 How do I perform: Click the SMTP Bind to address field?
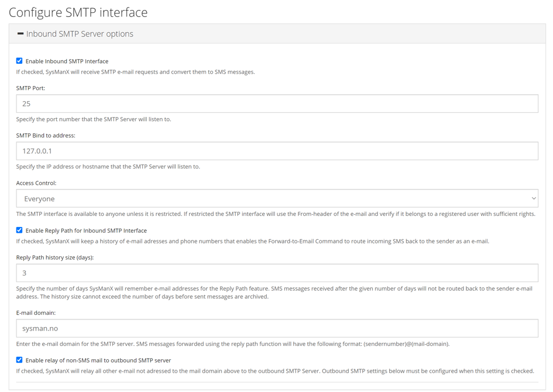(x=275, y=150)
